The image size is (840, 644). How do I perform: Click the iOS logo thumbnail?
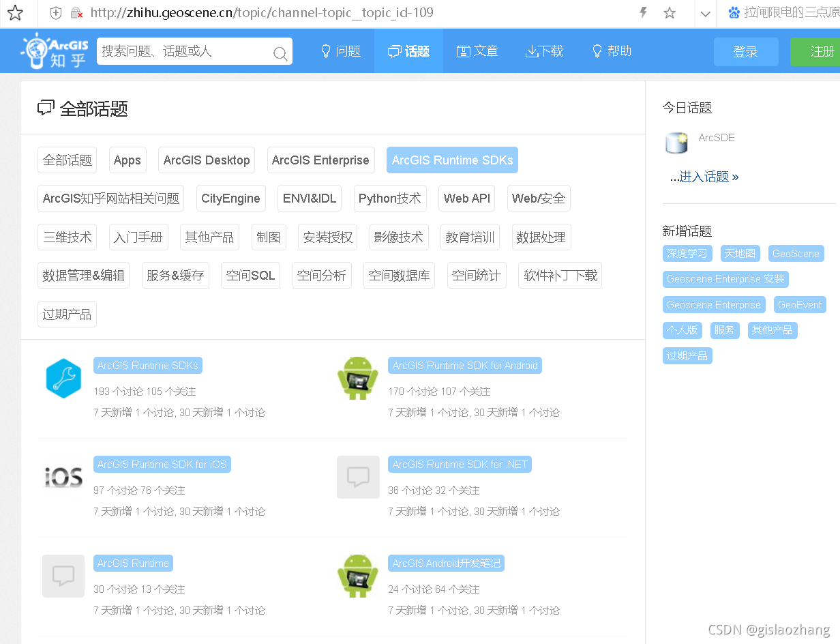63,477
